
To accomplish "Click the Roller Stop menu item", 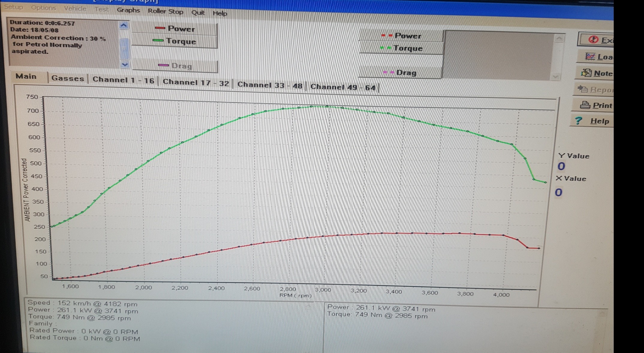I will [x=165, y=11].
